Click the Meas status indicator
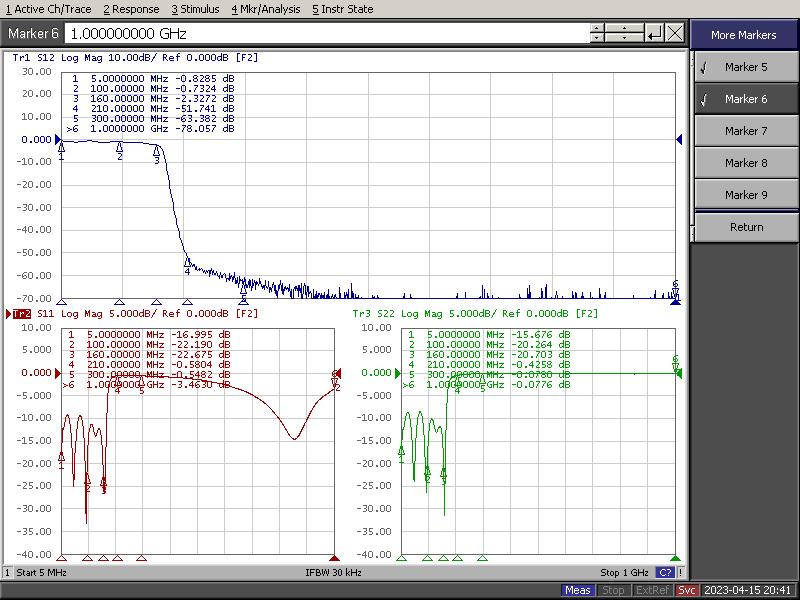This screenshot has width=800, height=600. click(x=578, y=590)
